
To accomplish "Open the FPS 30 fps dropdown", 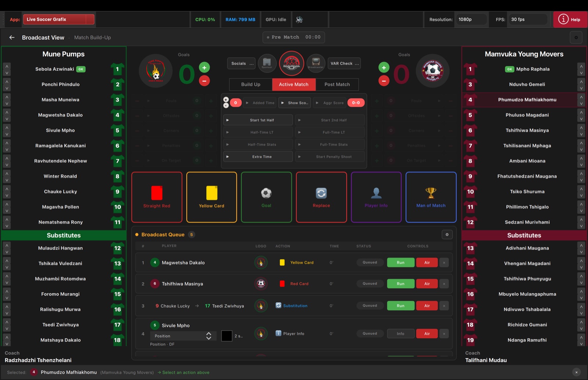I will (x=528, y=19).
